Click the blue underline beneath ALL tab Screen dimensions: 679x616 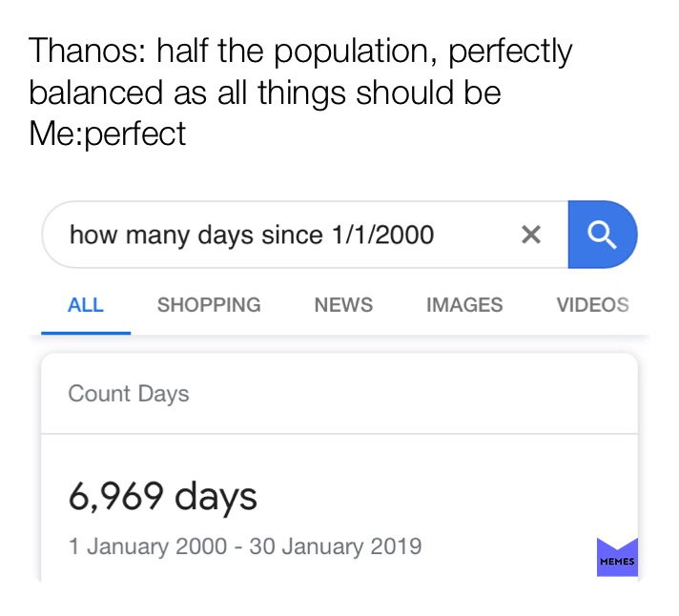[86, 332]
